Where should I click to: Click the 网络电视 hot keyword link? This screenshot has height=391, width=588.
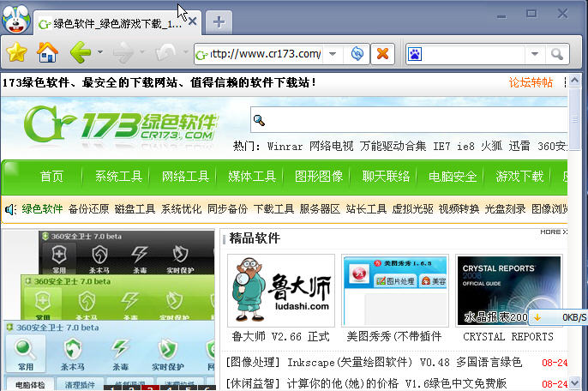tap(331, 147)
